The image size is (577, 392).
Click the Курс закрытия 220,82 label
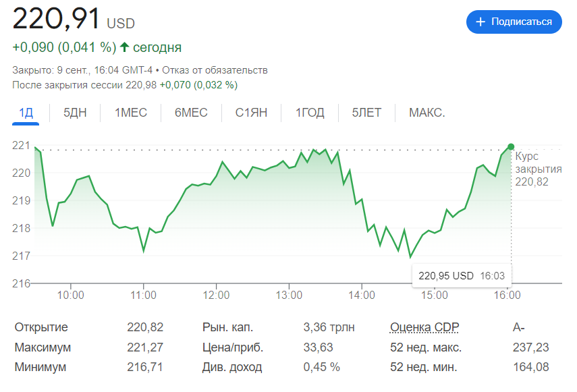click(538, 169)
